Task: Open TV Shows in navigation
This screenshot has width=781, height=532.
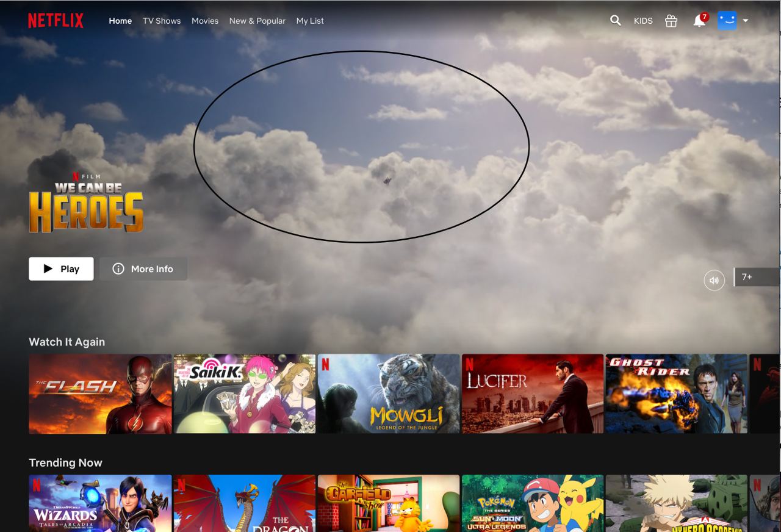Action: click(x=162, y=21)
